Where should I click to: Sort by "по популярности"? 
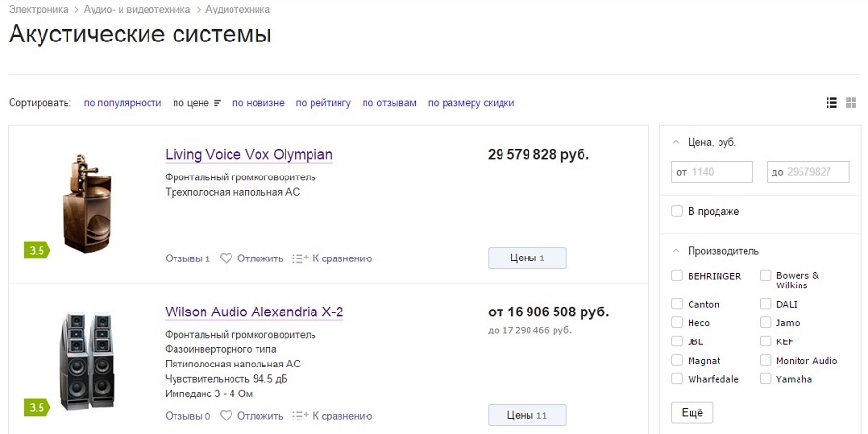[122, 103]
